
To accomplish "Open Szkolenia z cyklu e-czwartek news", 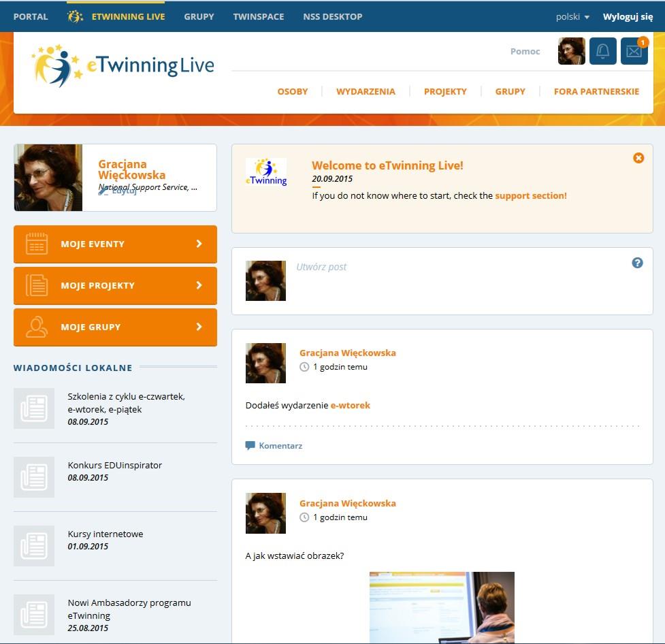I will pos(127,402).
